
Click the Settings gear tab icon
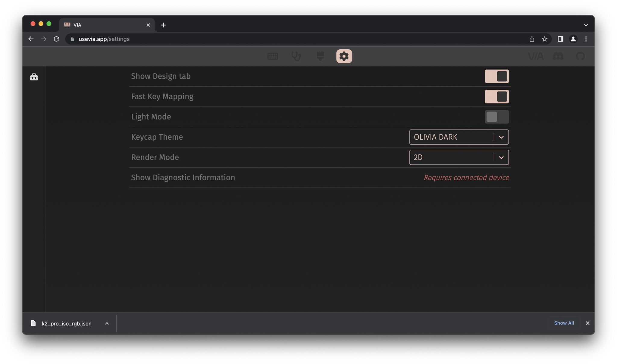point(344,56)
